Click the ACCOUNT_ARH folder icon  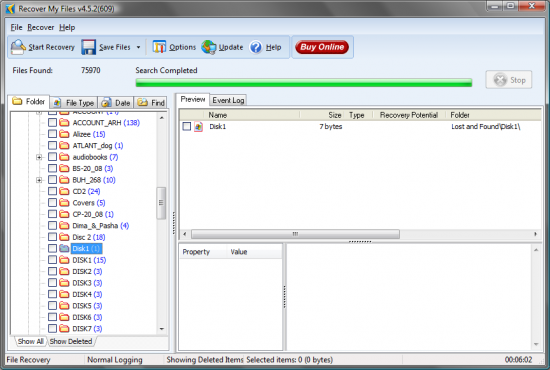point(64,122)
